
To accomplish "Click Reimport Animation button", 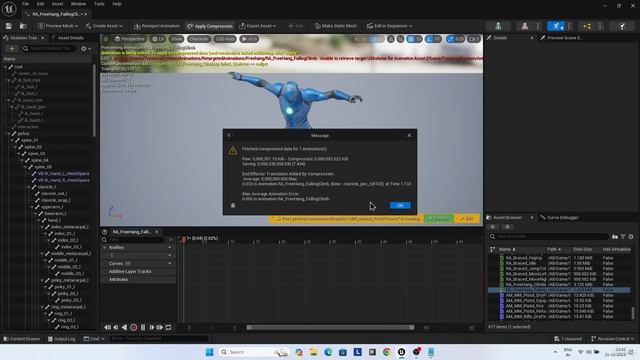I will tap(156, 26).
